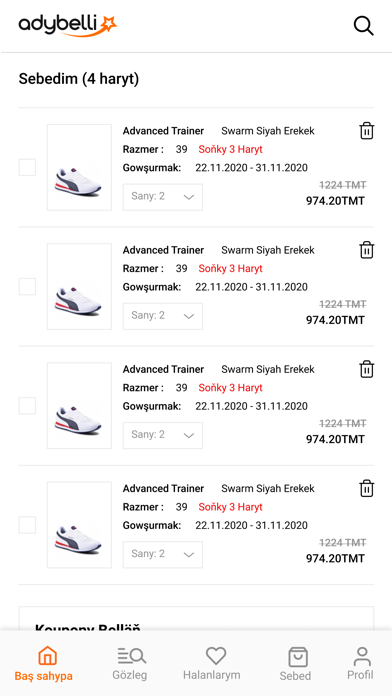Viewport: 392px width, 696px height.
Task: Open the Profil person icon
Action: [362, 656]
